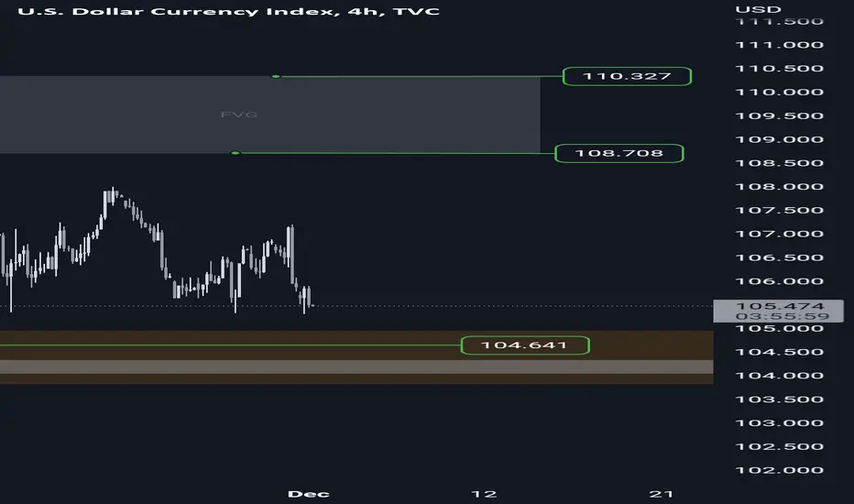The height and width of the screenshot is (504, 854).
Task: Select the 108.708 price label
Action: tap(619, 153)
